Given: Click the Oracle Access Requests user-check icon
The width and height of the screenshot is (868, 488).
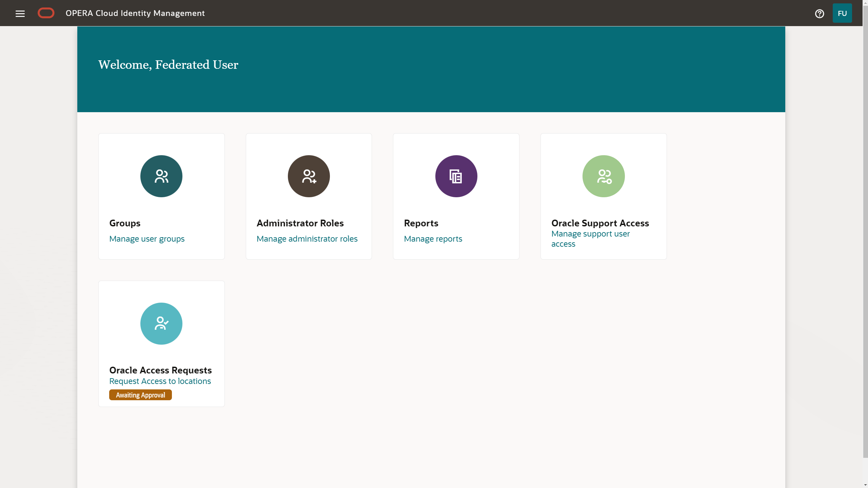Looking at the screenshot, I should [161, 324].
